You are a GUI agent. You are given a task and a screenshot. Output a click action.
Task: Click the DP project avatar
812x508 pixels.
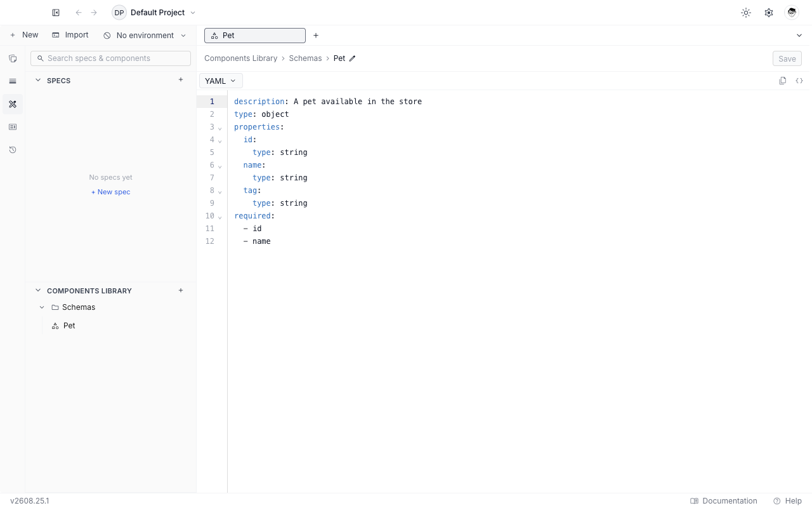(x=119, y=13)
